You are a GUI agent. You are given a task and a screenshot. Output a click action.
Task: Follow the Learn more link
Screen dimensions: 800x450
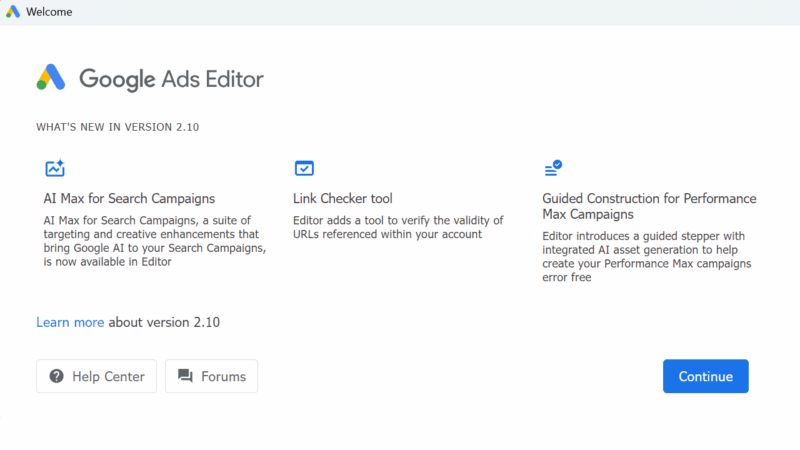[70, 322]
